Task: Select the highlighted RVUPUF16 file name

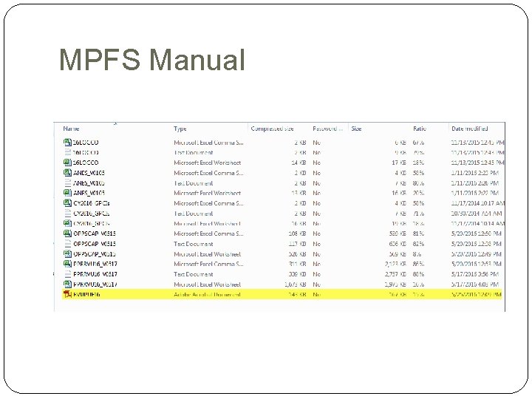Action: tap(86, 295)
